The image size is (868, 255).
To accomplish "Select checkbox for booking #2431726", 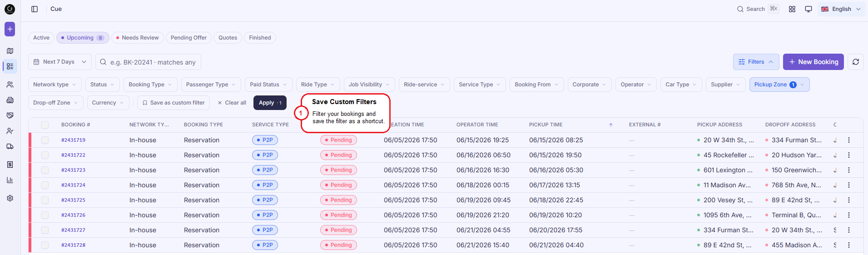I will (x=45, y=215).
